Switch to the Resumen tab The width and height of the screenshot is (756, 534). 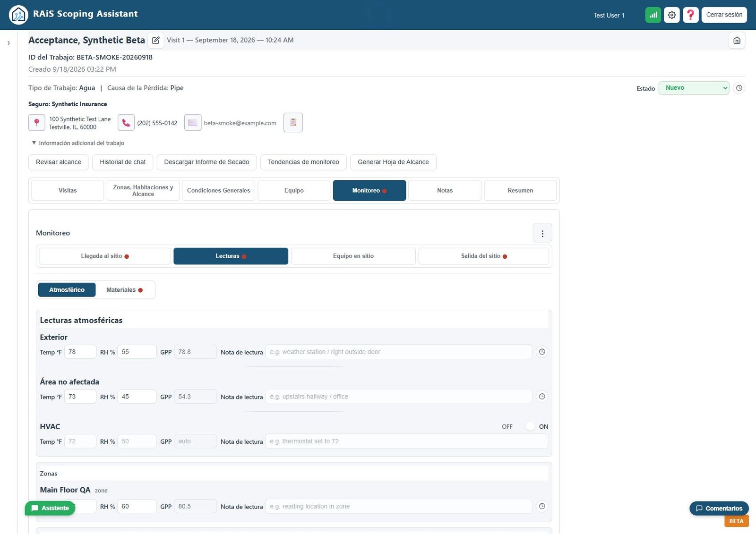pyautogui.click(x=520, y=190)
